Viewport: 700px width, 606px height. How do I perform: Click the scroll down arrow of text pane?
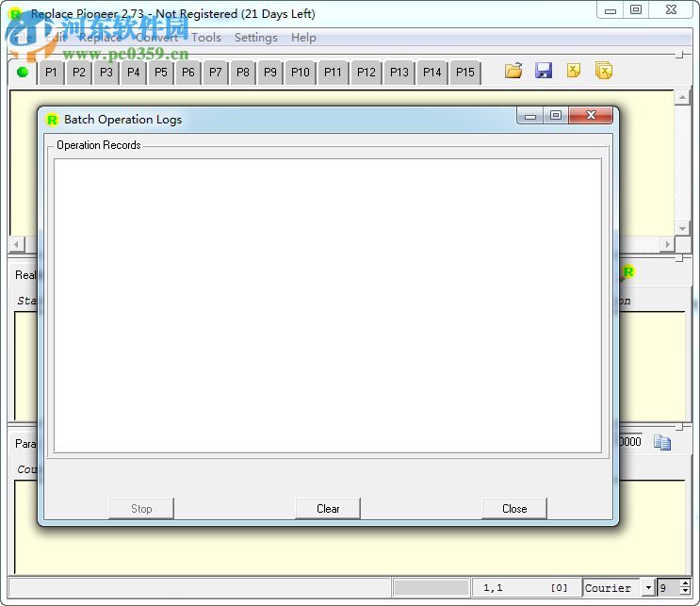pyautogui.click(x=683, y=228)
